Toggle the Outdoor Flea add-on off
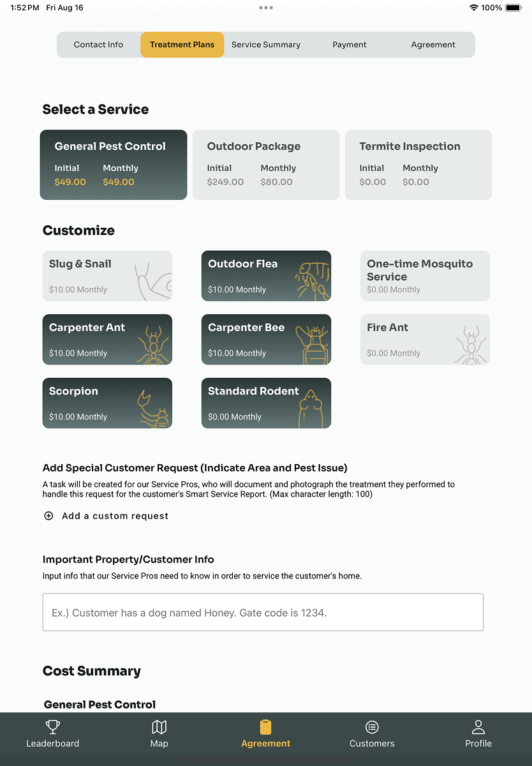The height and width of the screenshot is (766, 532). (266, 276)
